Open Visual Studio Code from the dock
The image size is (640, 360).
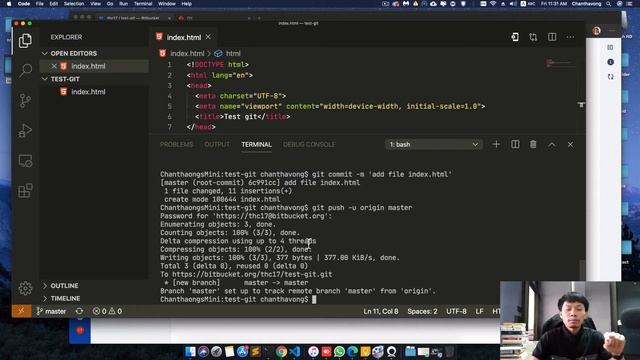click(x=295, y=351)
